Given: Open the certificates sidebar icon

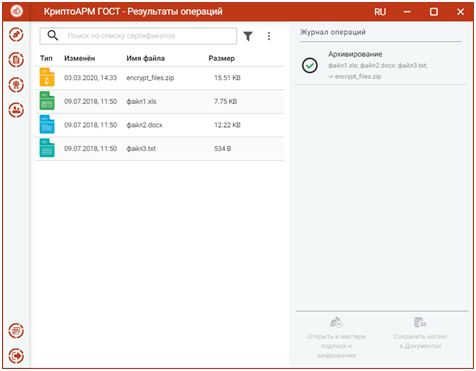Looking at the screenshot, I should pyautogui.click(x=16, y=85).
